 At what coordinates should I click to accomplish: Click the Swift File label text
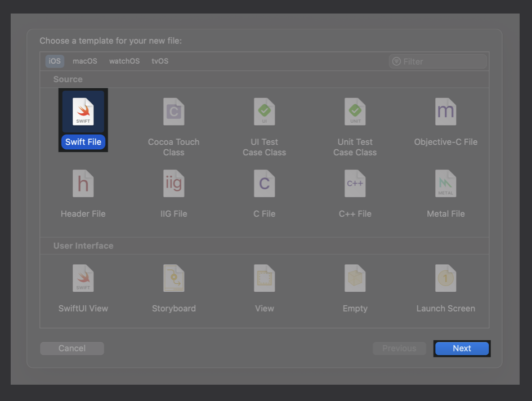(x=83, y=142)
